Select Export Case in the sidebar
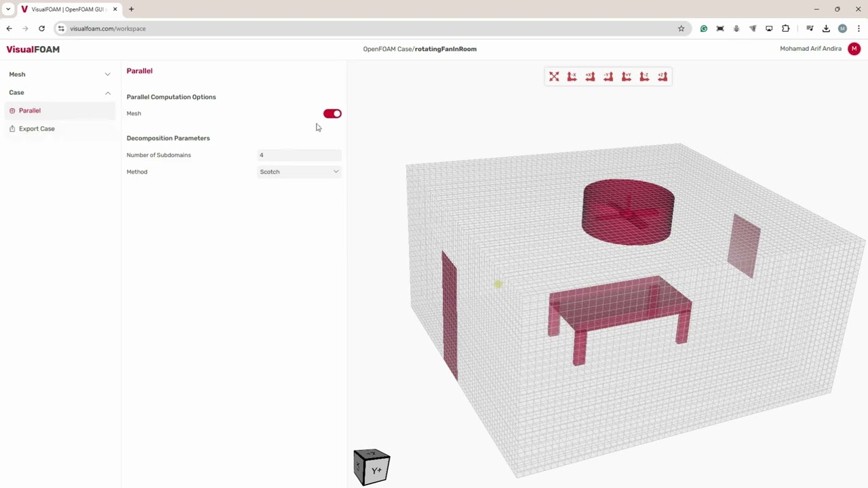Viewport: 868px width, 488px height. (60, 129)
